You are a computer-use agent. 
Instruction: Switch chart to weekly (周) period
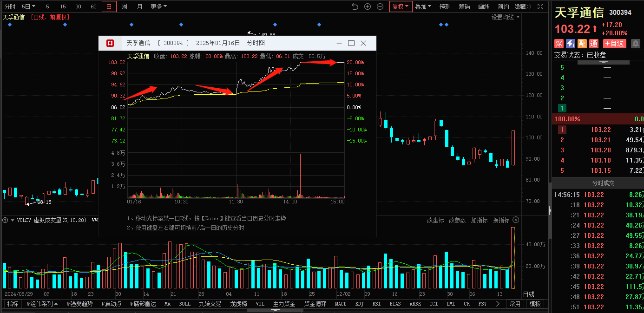coord(125,7)
